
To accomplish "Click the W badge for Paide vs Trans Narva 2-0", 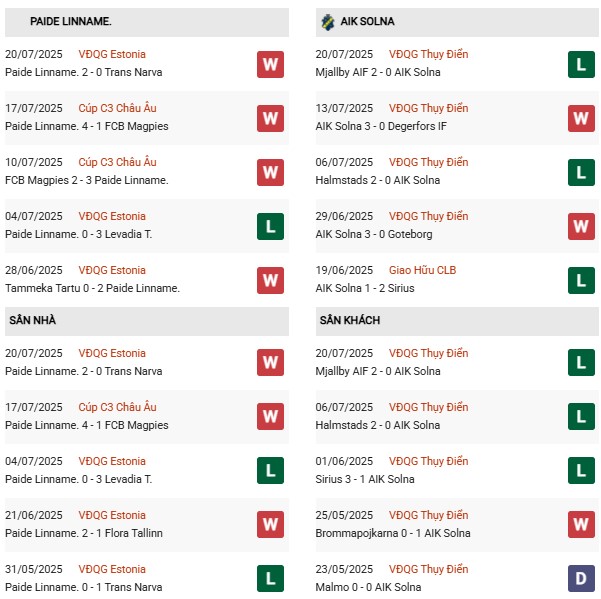I will (x=270, y=65).
